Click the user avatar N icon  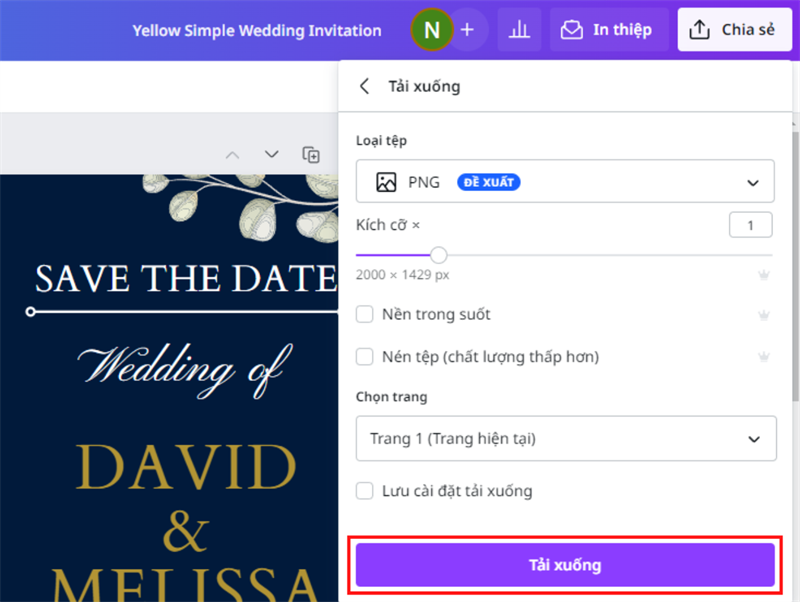point(431,30)
